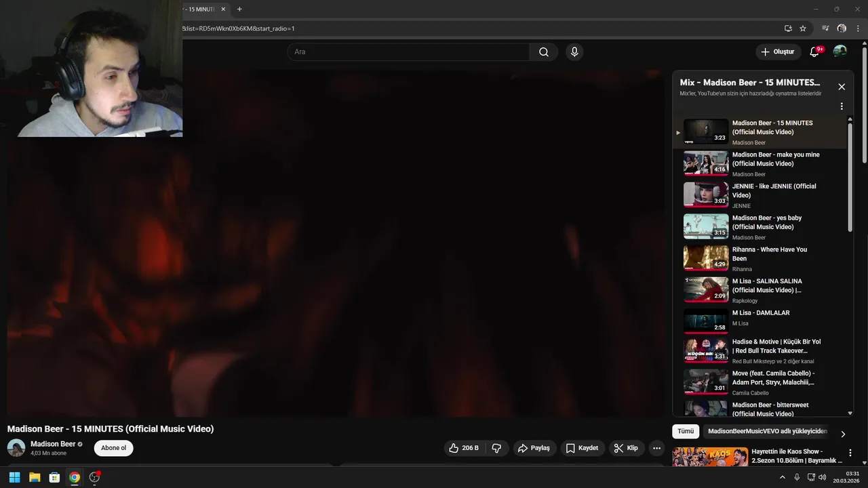Open YouTube notifications bell
This screenshot has width=868, height=488.
tap(815, 52)
